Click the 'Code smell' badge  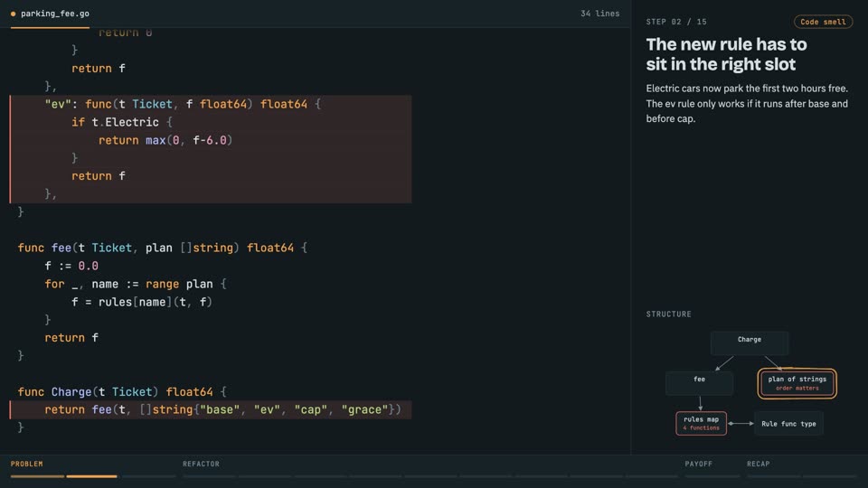tap(823, 22)
